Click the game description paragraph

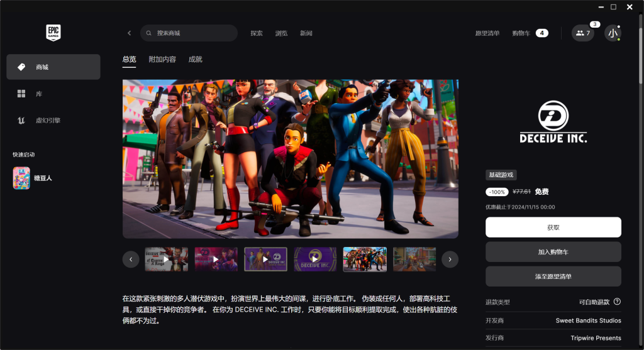pyautogui.click(x=290, y=309)
